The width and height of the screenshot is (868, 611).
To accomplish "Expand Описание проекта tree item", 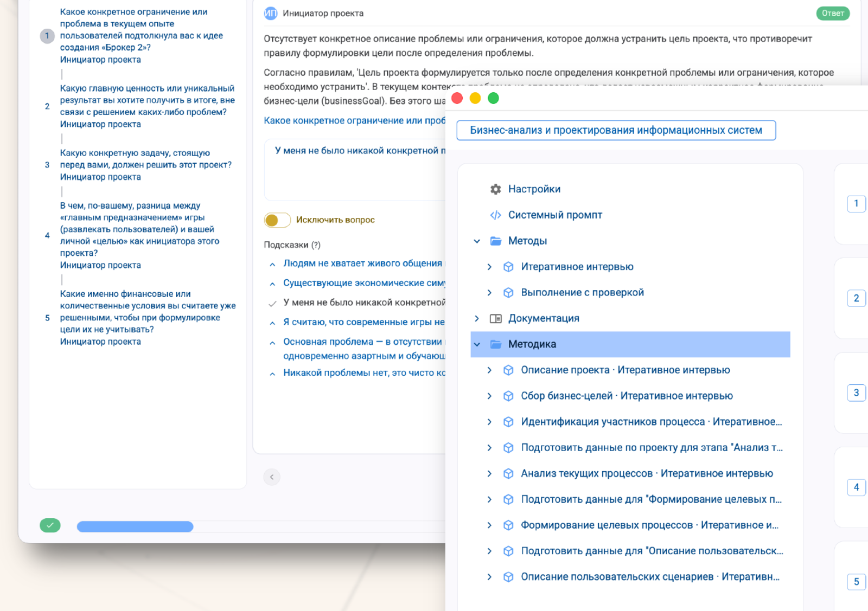I will point(489,370).
